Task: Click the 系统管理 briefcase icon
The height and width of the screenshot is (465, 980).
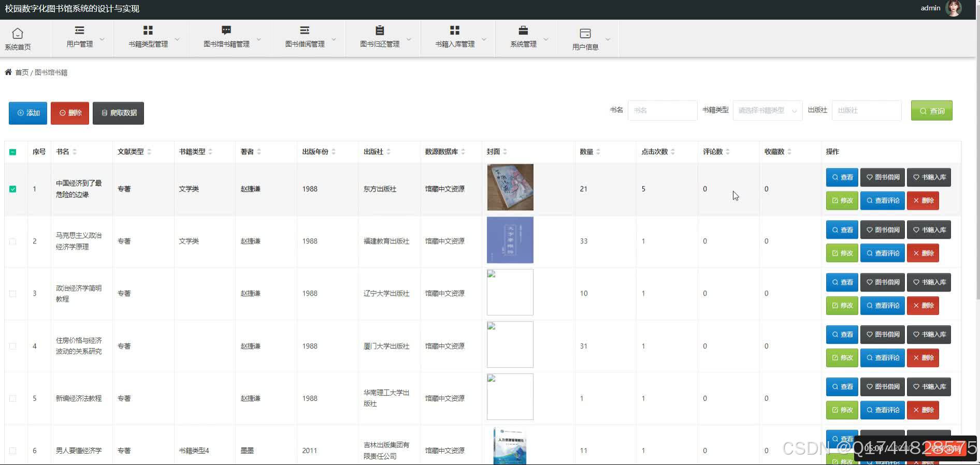Action: coord(523,31)
